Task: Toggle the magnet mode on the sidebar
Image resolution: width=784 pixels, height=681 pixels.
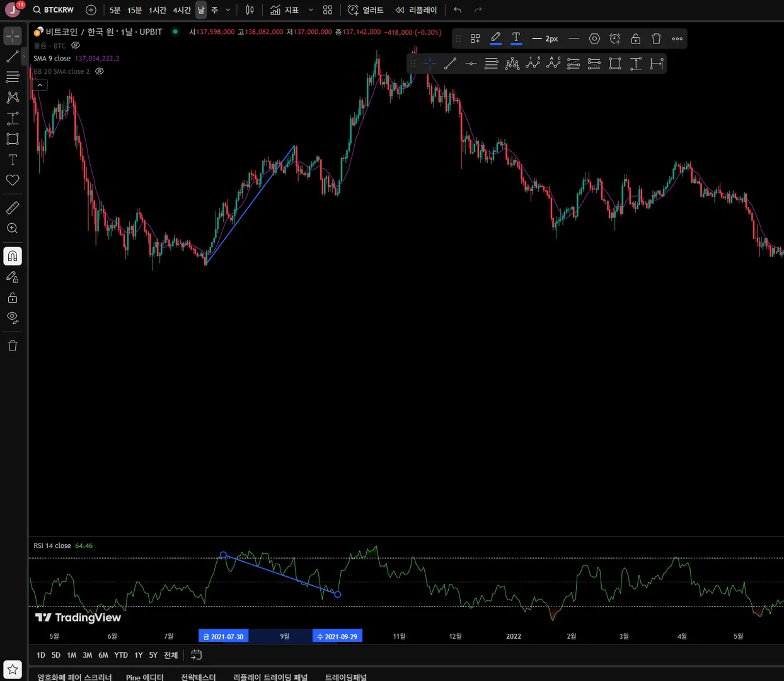Action: (13, 256)
